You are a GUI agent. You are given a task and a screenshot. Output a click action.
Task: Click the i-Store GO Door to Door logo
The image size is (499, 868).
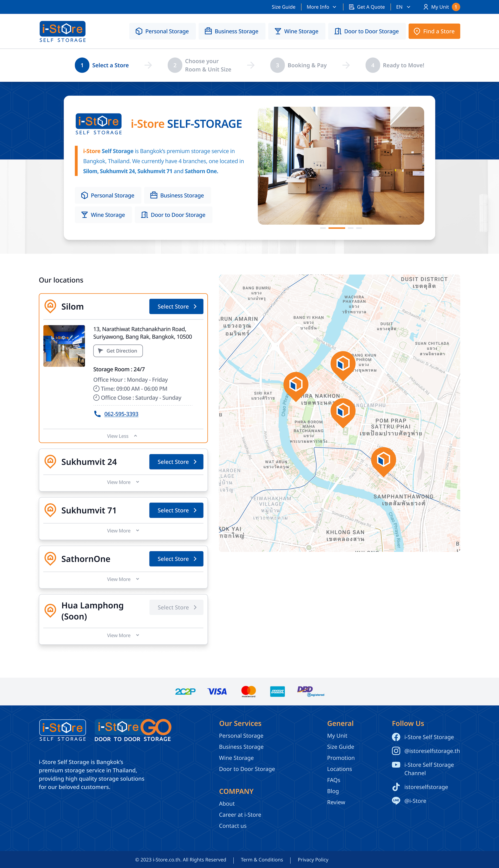pyautogui.click(x=133, y=730)
